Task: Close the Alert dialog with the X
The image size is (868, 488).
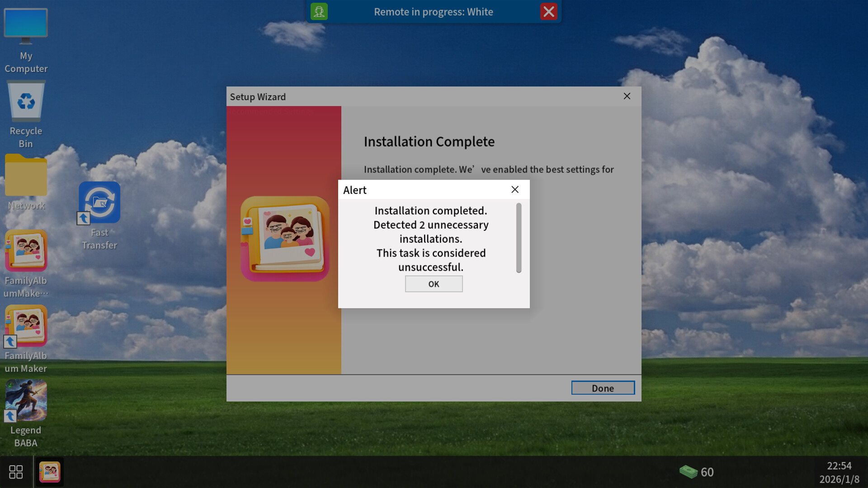Action: click(x=515, y=190)
